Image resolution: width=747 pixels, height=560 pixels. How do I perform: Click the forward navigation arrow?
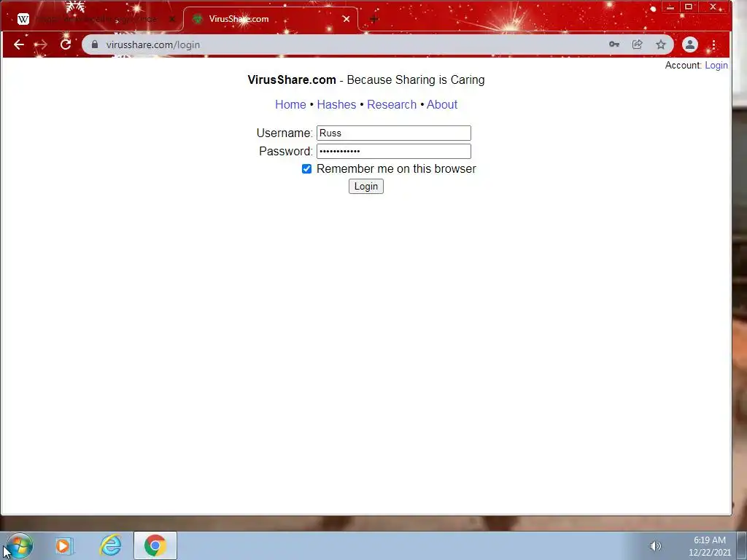point(42,44)
